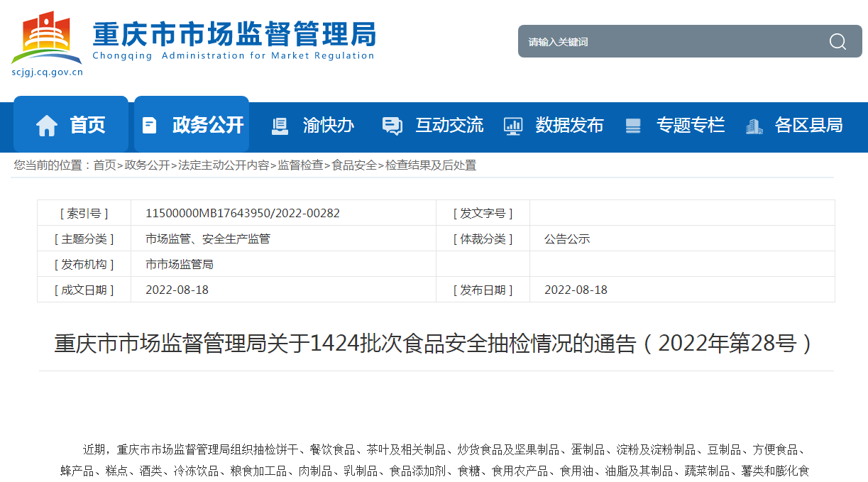Image resolution: width=868 pixels, height=482 pixels.
Task: Click the house icon beside 首页
Action: [47, 126]
